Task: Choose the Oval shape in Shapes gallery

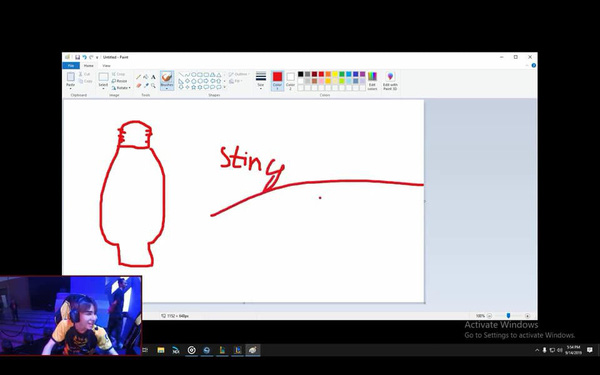Action: click(x=194, y=75)
